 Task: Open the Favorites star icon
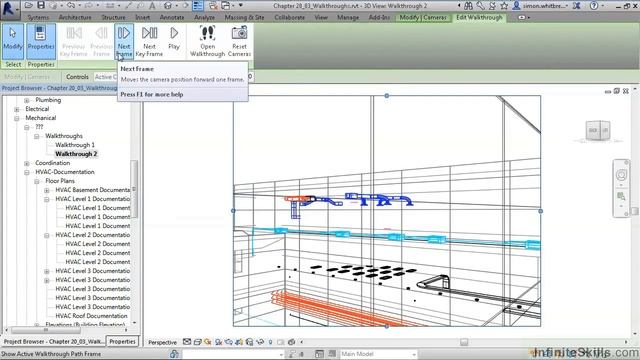click(x=504, y=6)
